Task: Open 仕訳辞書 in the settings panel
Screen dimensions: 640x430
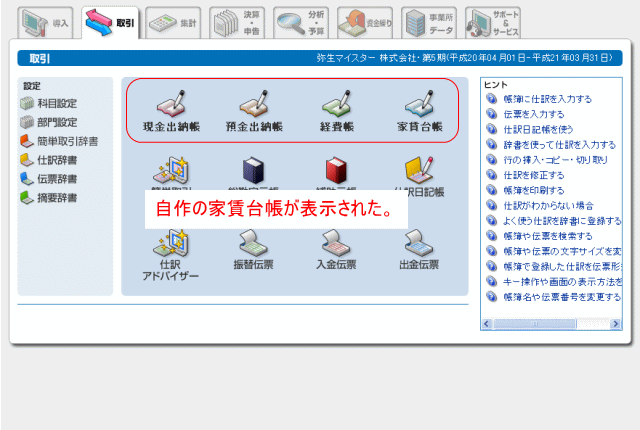Action: (49, 160)
